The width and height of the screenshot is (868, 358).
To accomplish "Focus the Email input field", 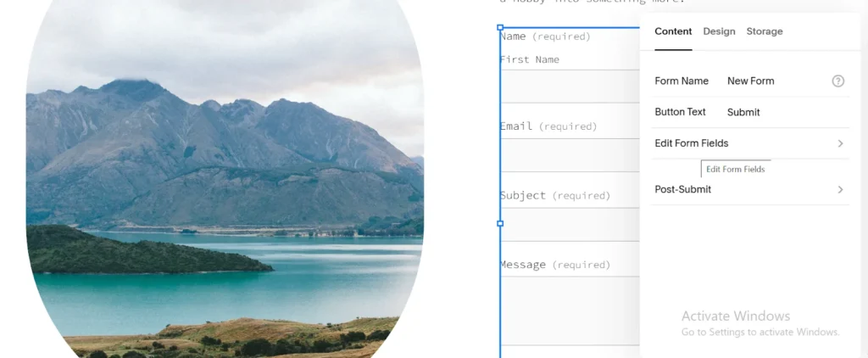I will pos(570,155).
